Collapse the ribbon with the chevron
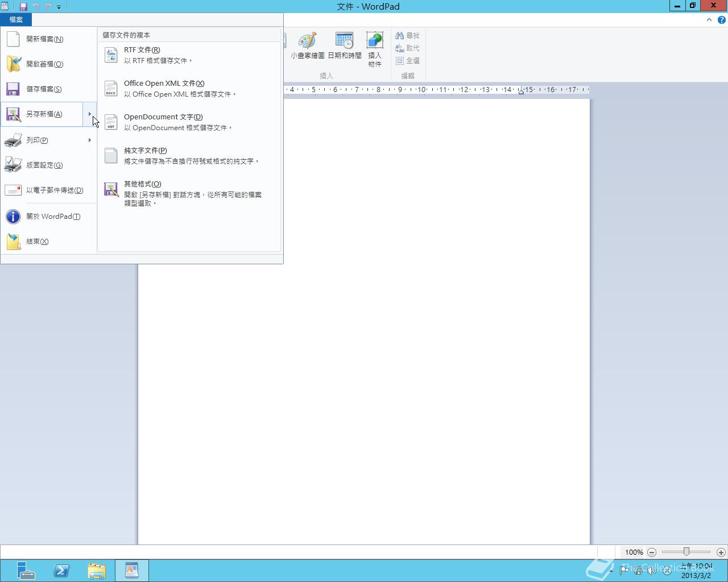 (709, 19)
